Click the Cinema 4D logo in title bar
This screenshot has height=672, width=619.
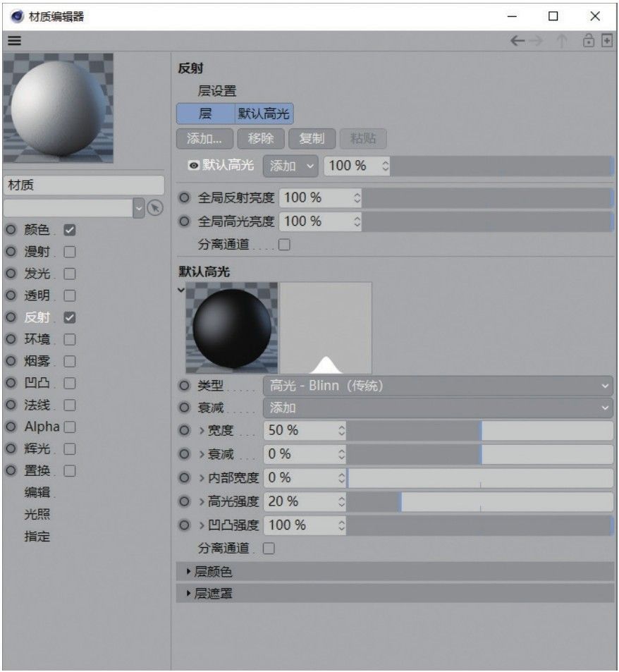pos(17,16)
